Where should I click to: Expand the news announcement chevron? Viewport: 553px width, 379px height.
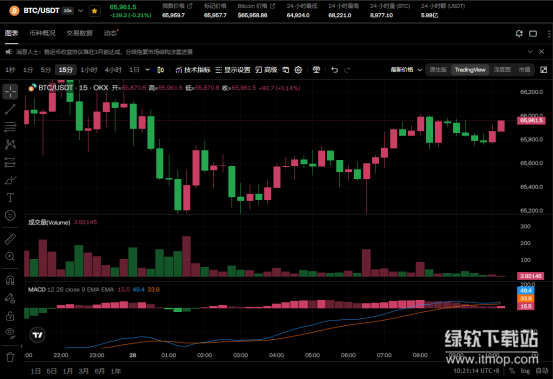click(x=530, y=52)
